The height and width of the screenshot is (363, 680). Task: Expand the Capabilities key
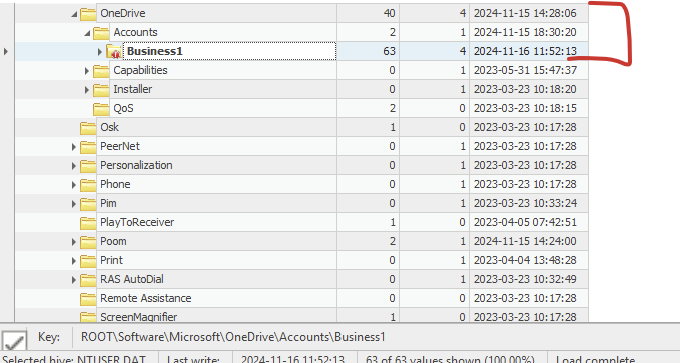[87, 71]
